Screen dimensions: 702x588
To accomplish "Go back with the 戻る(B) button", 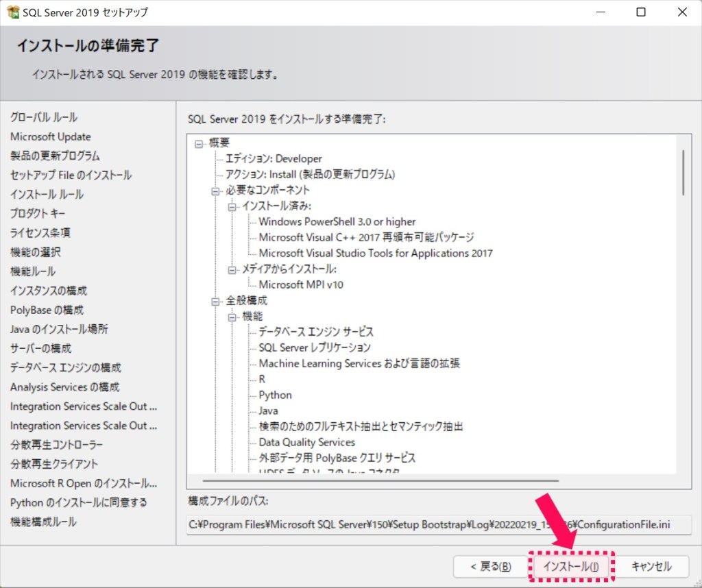I will click(x=491, y=567).
